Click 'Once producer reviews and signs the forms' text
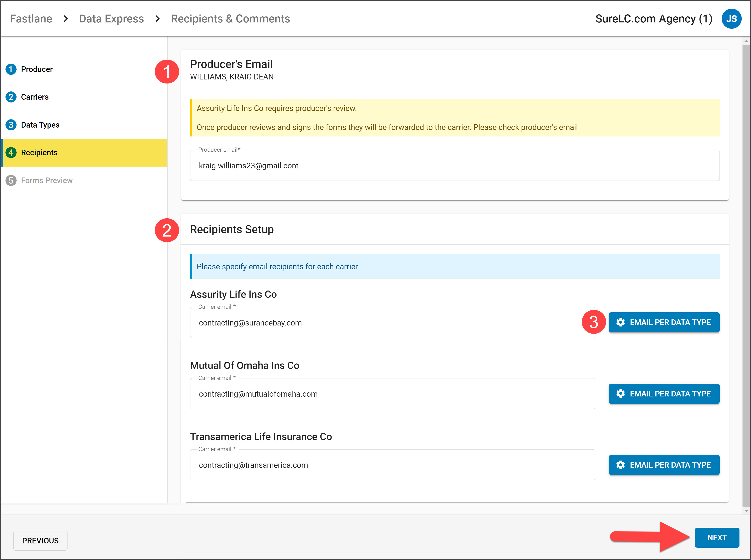 (x=387, y=127)
